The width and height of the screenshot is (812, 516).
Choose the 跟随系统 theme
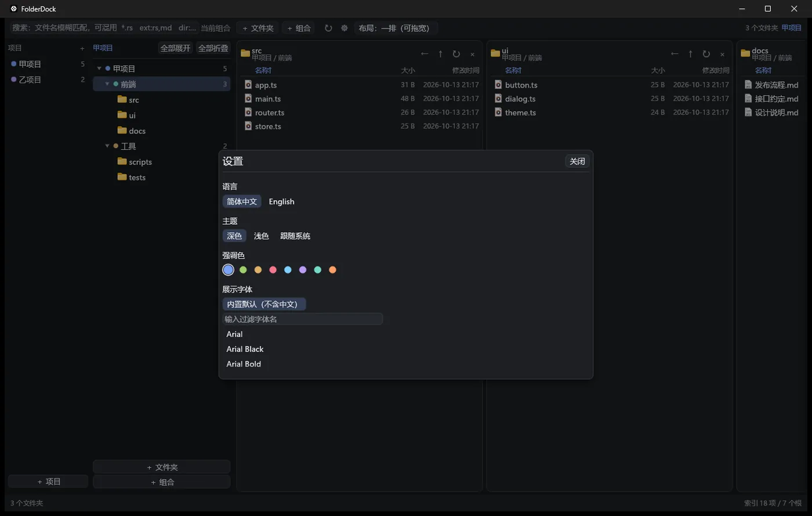pos(295,236)
